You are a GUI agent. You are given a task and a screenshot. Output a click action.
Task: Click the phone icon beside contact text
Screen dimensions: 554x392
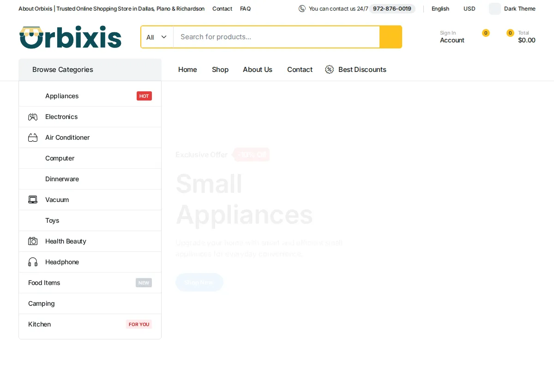[x=302, y=9]
